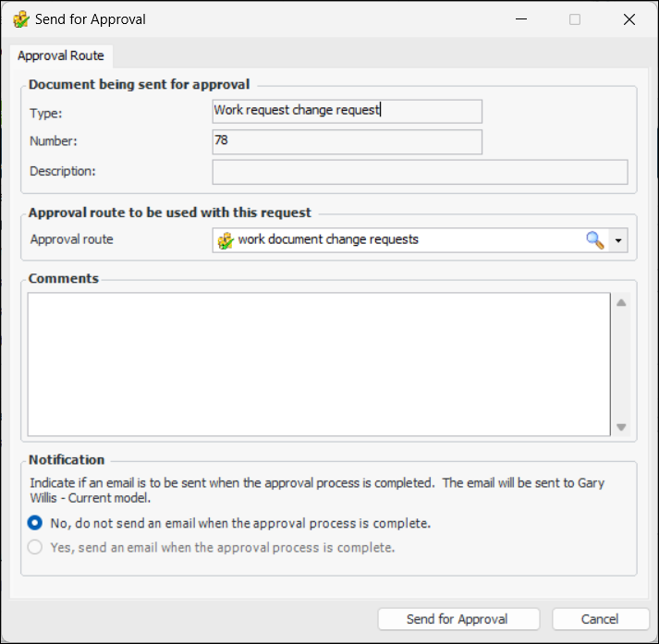Click the Cancel button
Image resolution: width=659 pixels, height=644 pixels.
pos(600,619)
